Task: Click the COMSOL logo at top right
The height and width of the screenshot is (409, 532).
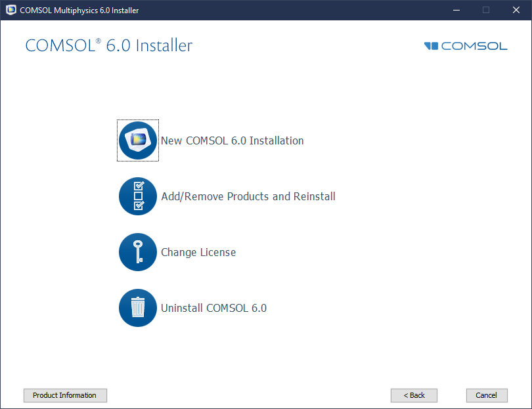Action: click(466, 46)
